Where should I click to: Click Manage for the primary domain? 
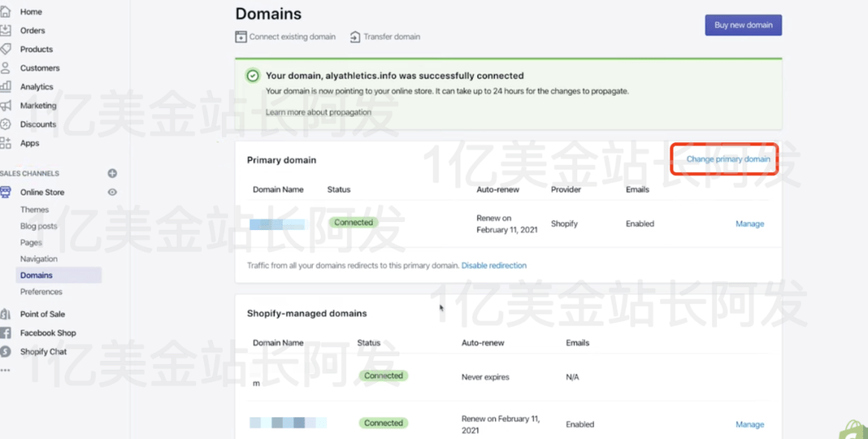(749, 224)
